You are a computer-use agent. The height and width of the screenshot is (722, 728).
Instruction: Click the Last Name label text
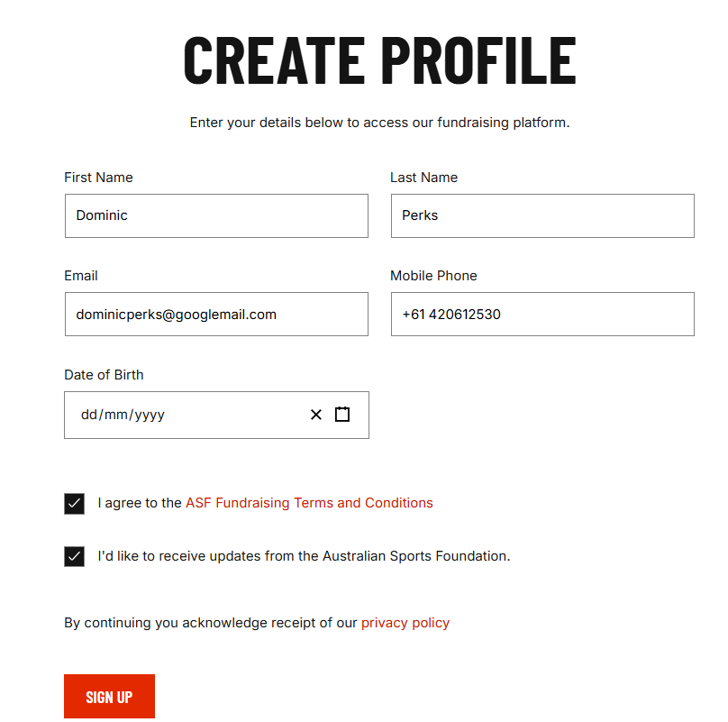point(423,178)
